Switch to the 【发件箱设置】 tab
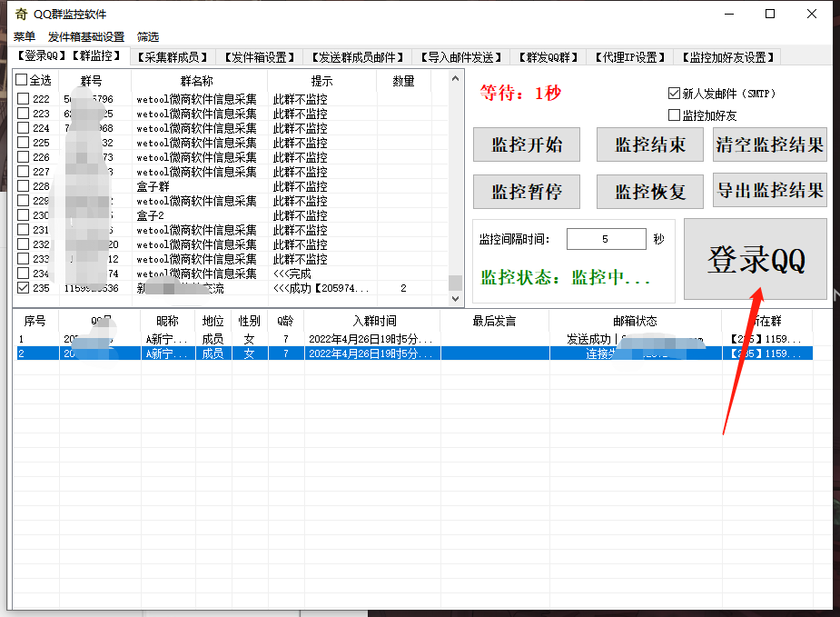The width and height of the screenshot is (840, 617). [260, 57]
